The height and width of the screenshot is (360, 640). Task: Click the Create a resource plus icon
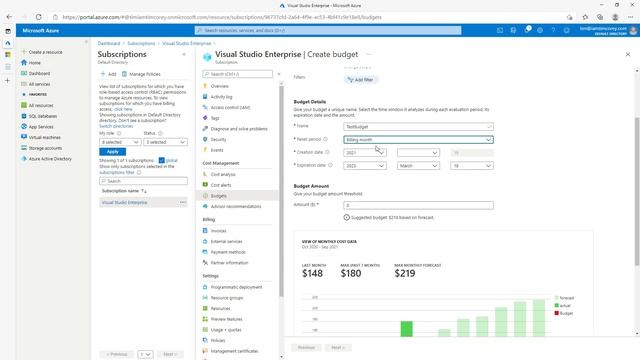click(x=24, y=52)
